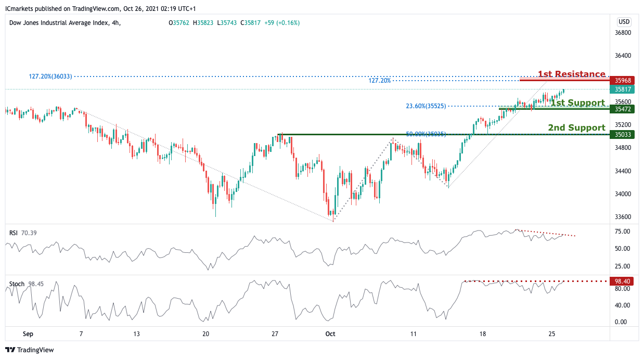Click the 80.00 Stoch axis label

623,288
